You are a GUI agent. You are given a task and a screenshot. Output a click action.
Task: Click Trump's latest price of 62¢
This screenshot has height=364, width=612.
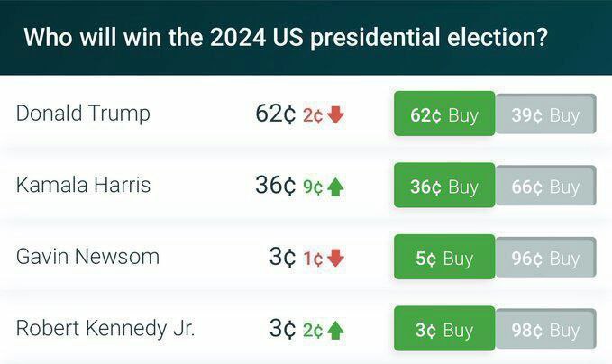click(276, 114)
